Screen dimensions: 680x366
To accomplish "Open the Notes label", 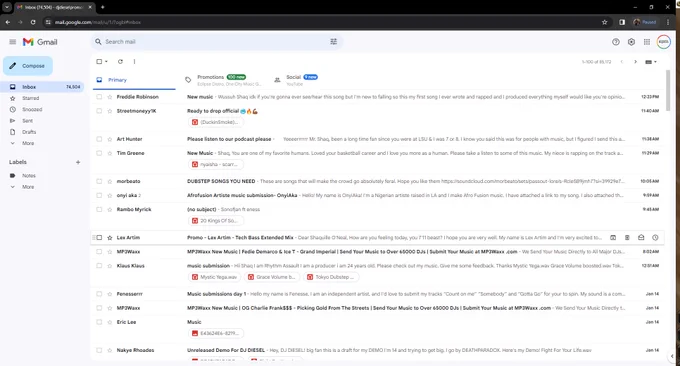I will (29, 176).
